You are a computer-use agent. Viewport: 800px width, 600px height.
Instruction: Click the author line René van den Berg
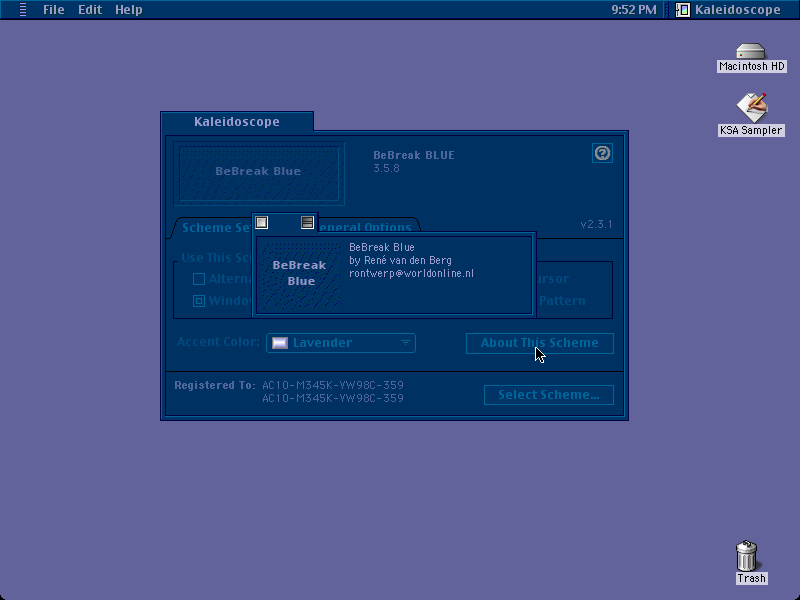pos(401,260)
